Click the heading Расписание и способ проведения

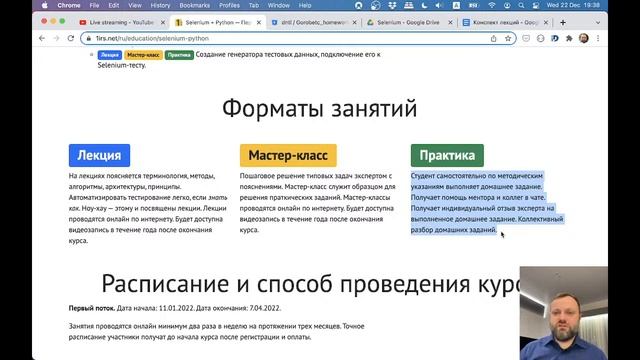click(x=311, y=283)
